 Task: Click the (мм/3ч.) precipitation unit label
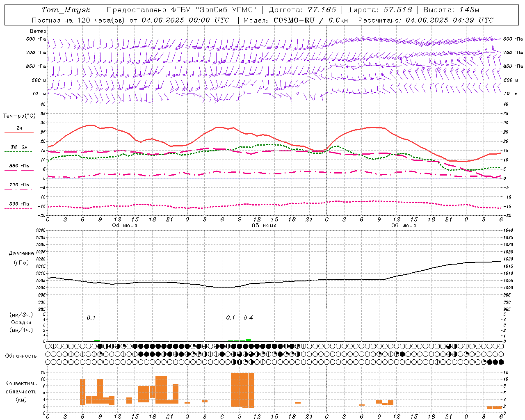point(21,315)
